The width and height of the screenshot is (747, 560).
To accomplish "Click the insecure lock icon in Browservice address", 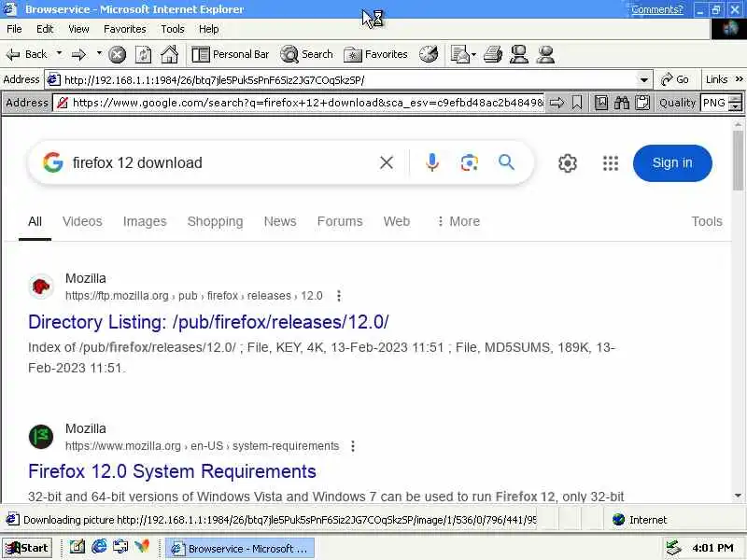I will pos(63,103).
